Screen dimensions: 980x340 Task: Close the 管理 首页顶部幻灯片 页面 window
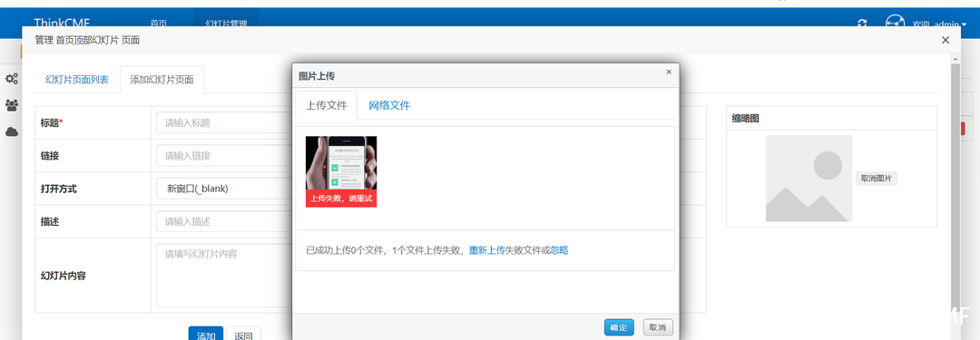tap(946, 40)
